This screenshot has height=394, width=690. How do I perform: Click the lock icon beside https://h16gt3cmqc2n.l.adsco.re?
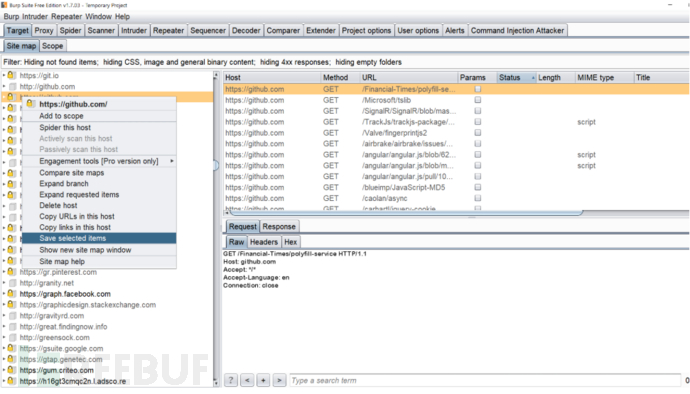point(11,381)
